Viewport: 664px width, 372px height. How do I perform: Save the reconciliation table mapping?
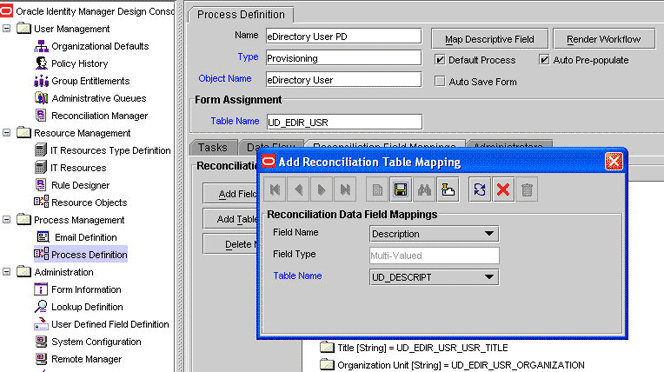(x=401, y=189)
